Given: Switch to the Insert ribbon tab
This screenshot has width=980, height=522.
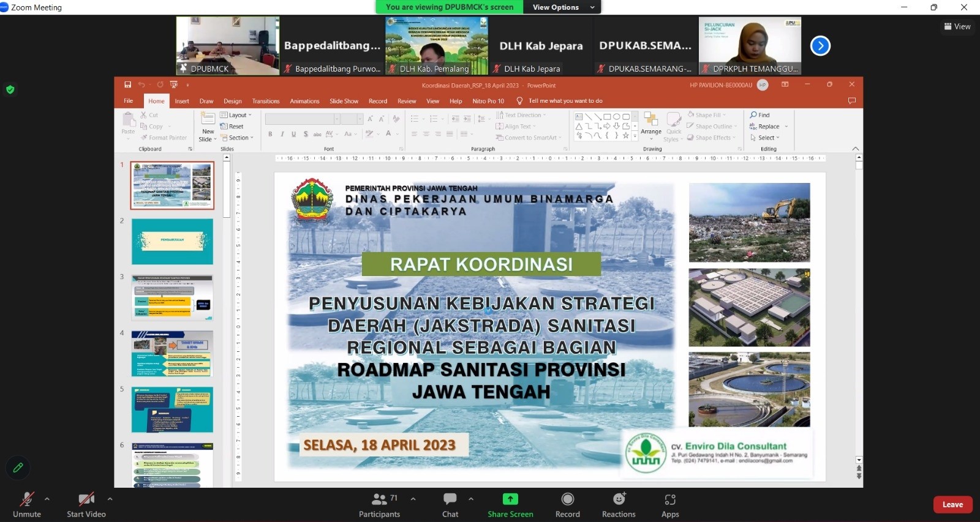Looking at the screenshot, I should 182,101.
